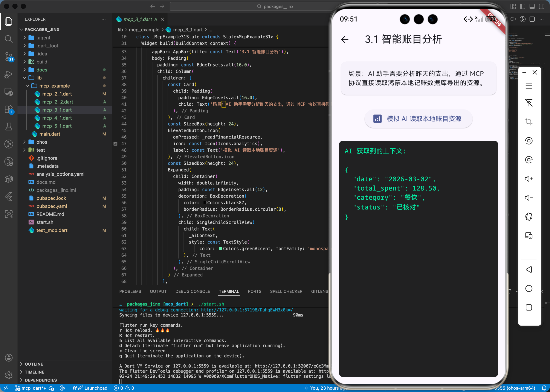Toggle secondary side bar layout icon
Image resolution: width=550 pixels, height=392 pixels.
click(x=542, y=6)
